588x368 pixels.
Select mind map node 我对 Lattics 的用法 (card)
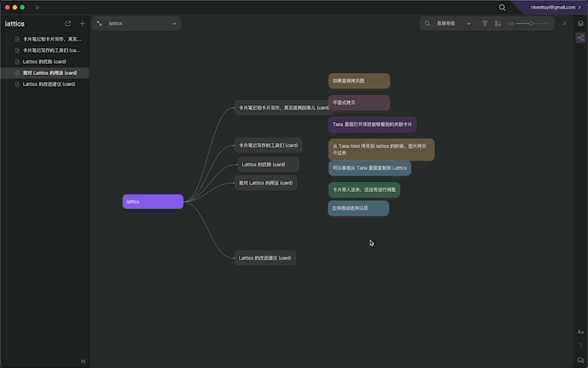265,183
